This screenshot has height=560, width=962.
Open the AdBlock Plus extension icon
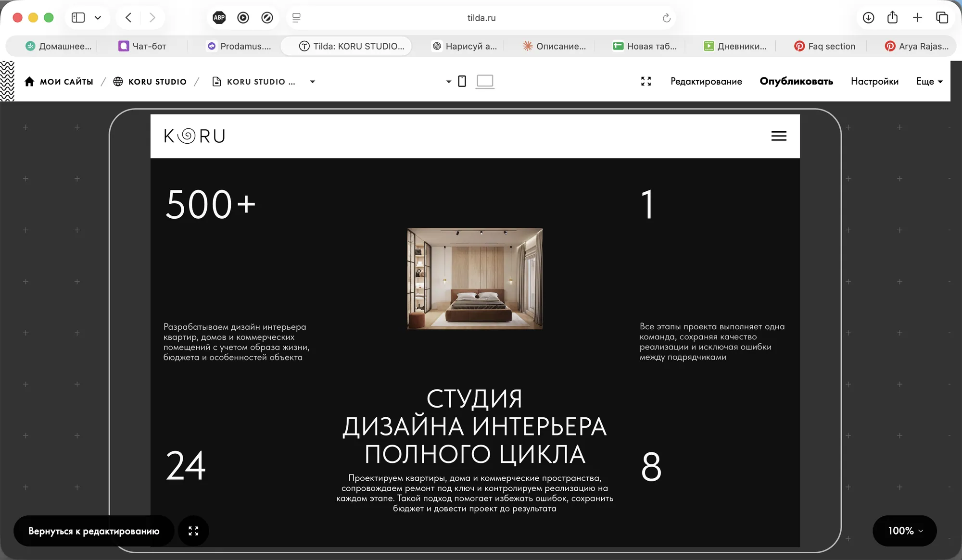[x=219, y=18]
